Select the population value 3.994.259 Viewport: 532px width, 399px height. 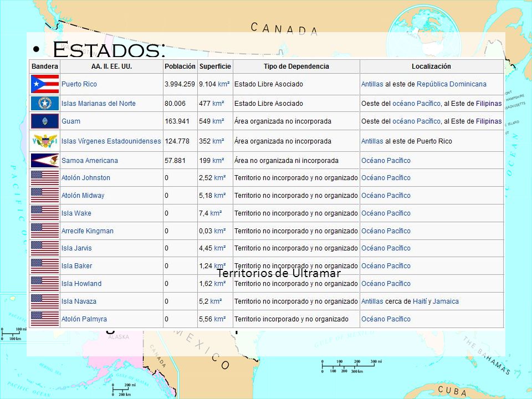tap(180, 84)
